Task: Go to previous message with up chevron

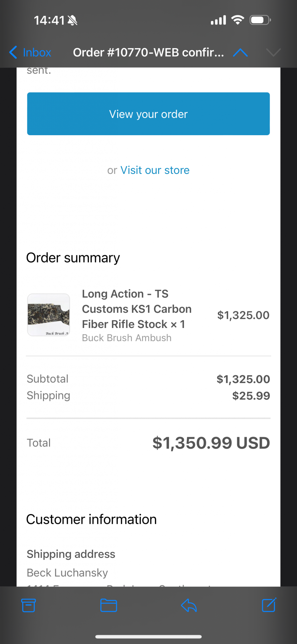Action: [240, 53]
